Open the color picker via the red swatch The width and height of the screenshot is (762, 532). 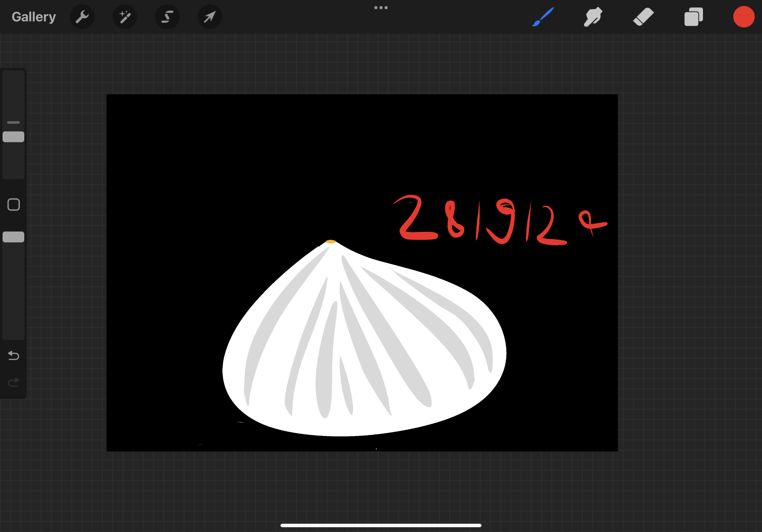coord(743,17)
